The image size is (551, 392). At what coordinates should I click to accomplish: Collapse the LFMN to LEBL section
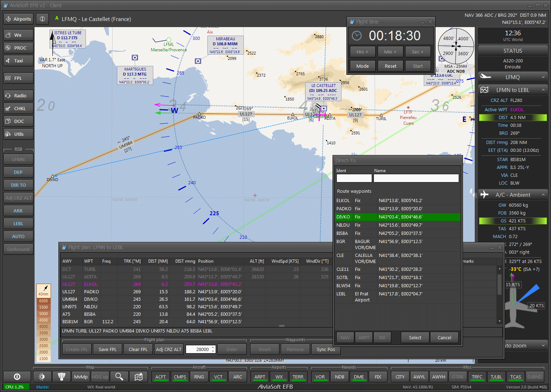click(543, 90)
